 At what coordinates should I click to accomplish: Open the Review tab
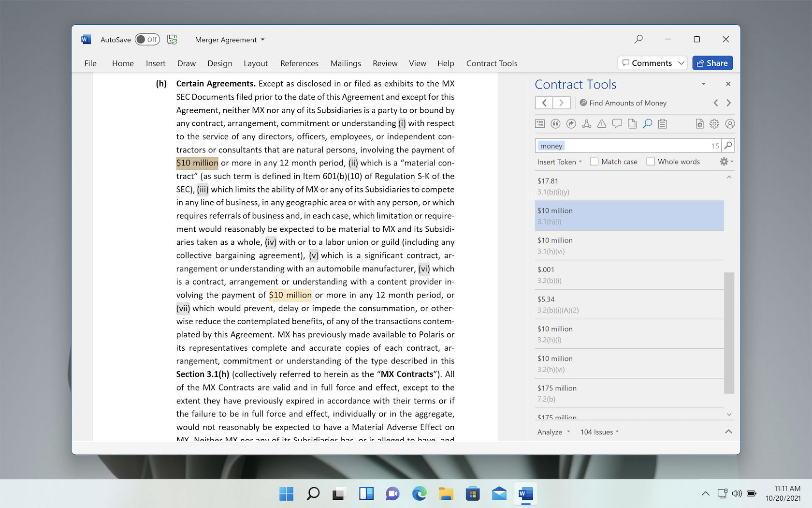click(385, 63)
